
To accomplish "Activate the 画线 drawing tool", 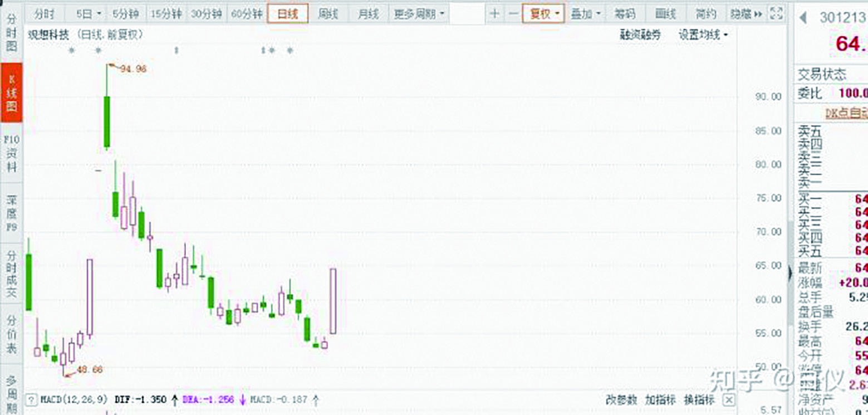I will (x=666, y=13).
